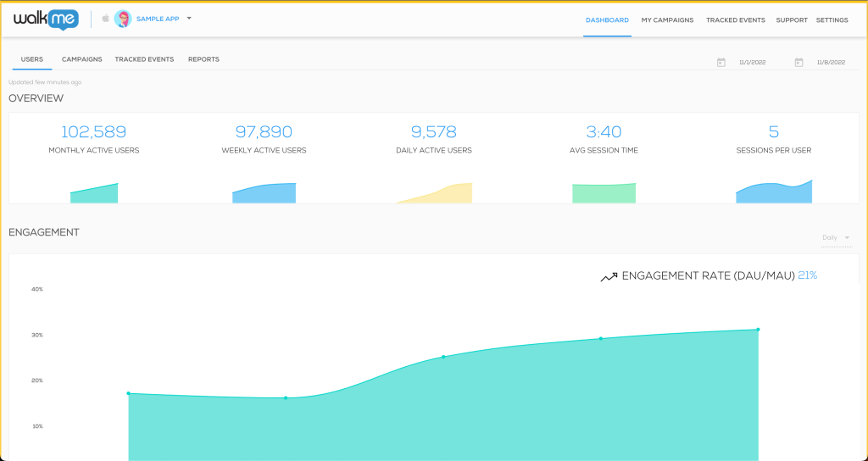Click the engagement rate trend arrow icon

pos(609,277)
